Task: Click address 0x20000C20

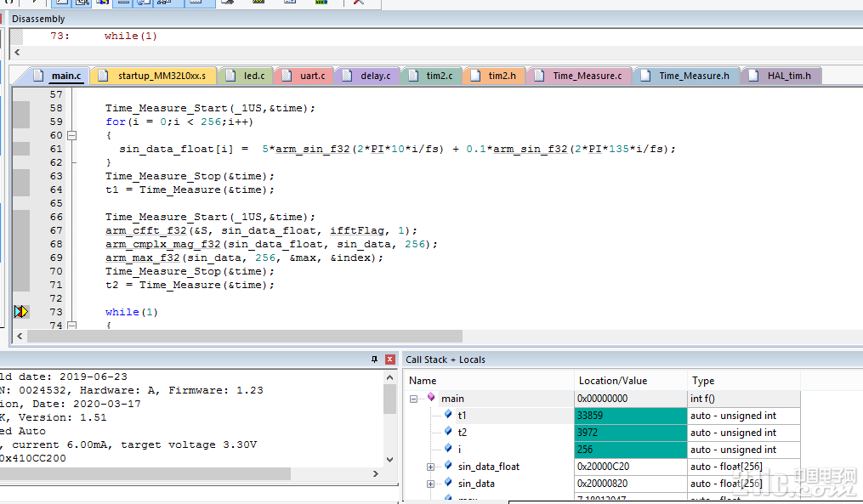Action: 603,467
